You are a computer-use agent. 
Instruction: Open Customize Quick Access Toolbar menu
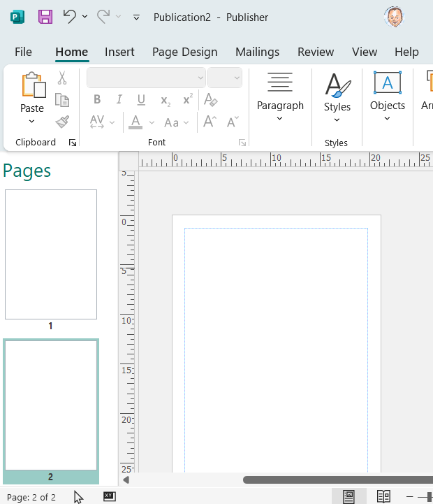pyautogui.click(x=136, y=17)
